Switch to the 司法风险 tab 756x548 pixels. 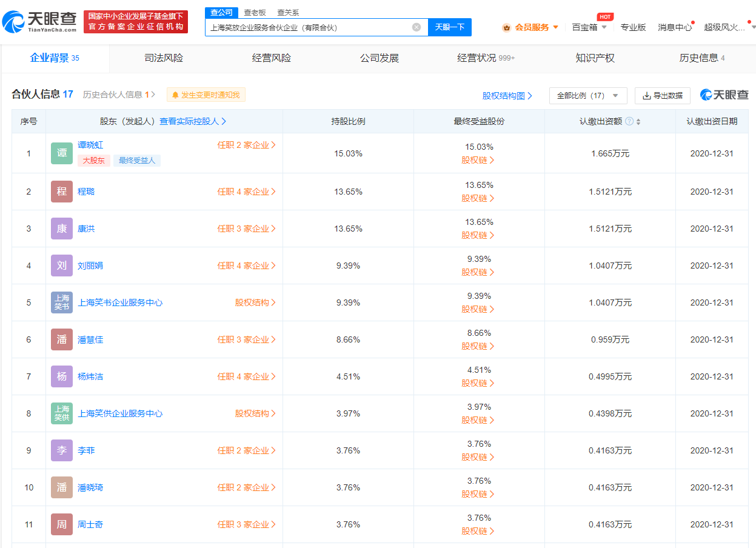(164, 58)
